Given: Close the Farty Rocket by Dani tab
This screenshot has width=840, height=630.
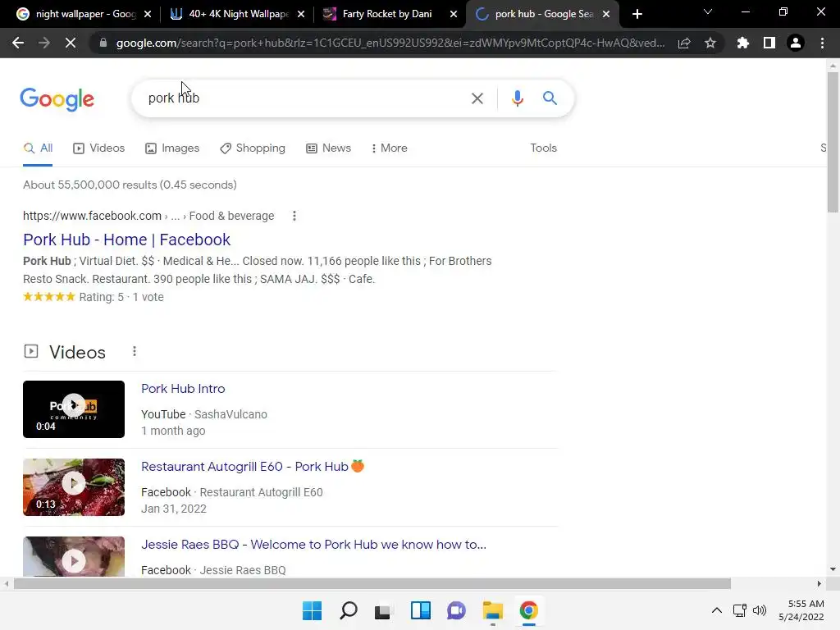Looking at the screenshot, I should pyautogui.click(x=454, y=14).
